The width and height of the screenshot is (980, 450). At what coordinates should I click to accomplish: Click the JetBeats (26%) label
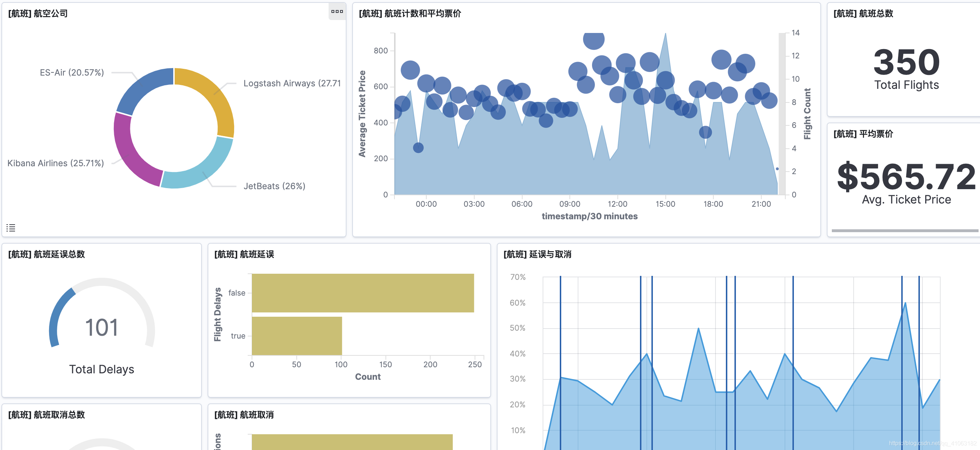[274, 186]
